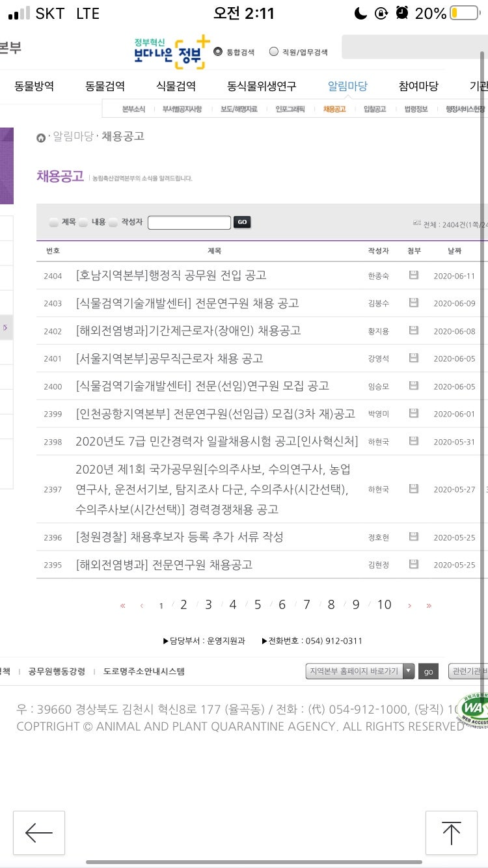
Task: Go to the last page using double arrow
Action: click(x=429, y=605)
